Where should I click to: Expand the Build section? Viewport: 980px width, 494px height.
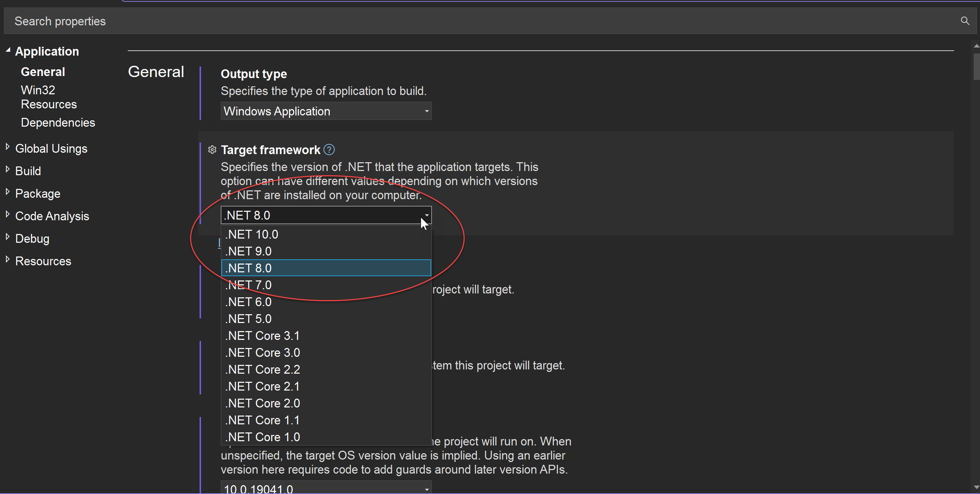click(x=8, y=170)
